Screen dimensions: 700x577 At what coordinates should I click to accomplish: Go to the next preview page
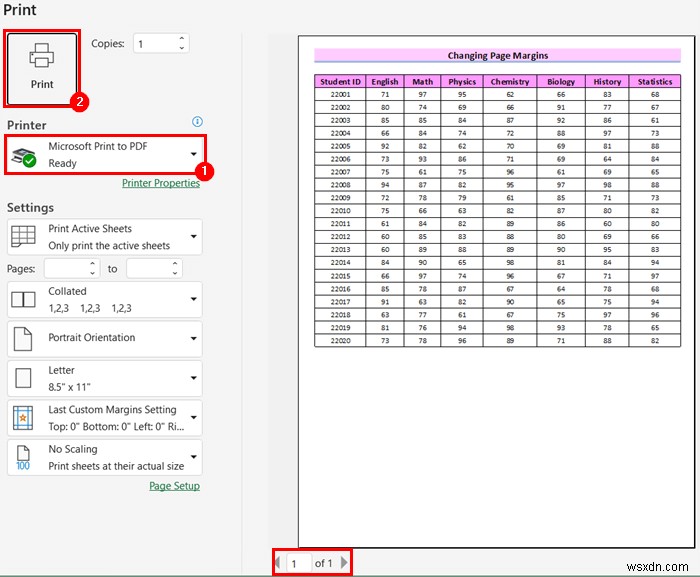(x=344, y=563)
